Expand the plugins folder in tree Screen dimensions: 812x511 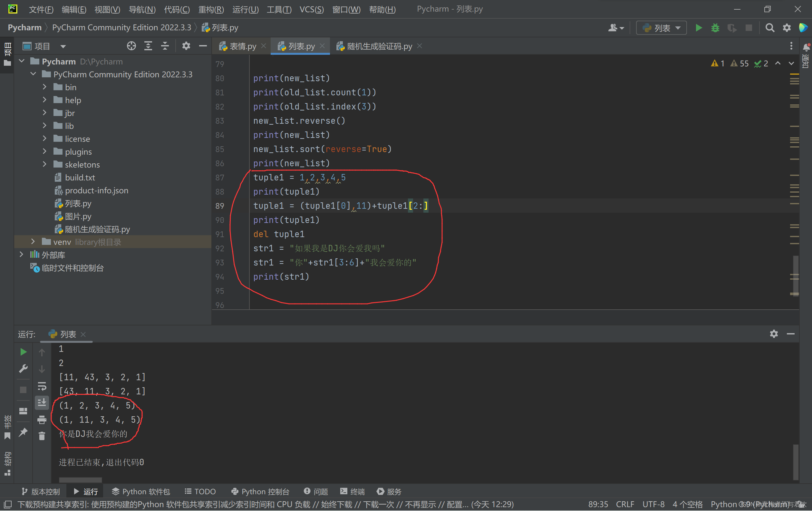pyautogui.click(x=44, y=151)
